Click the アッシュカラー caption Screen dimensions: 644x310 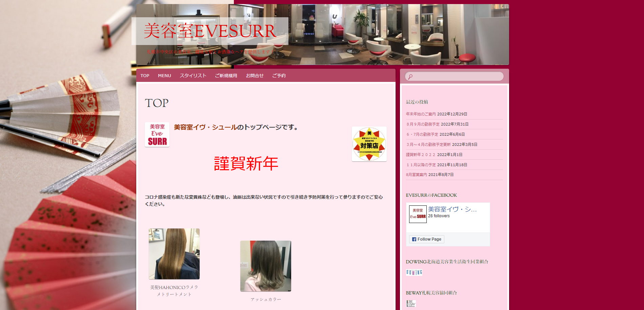pos(266,300)
